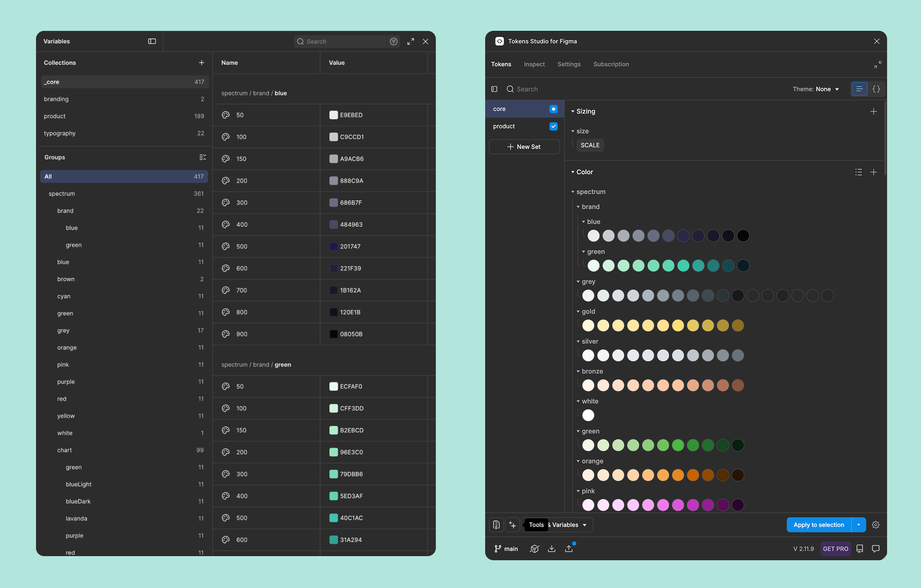This screenshot has width=921, height=588.
Task: Click the Apply to selection button
Action: click(819, 525)
